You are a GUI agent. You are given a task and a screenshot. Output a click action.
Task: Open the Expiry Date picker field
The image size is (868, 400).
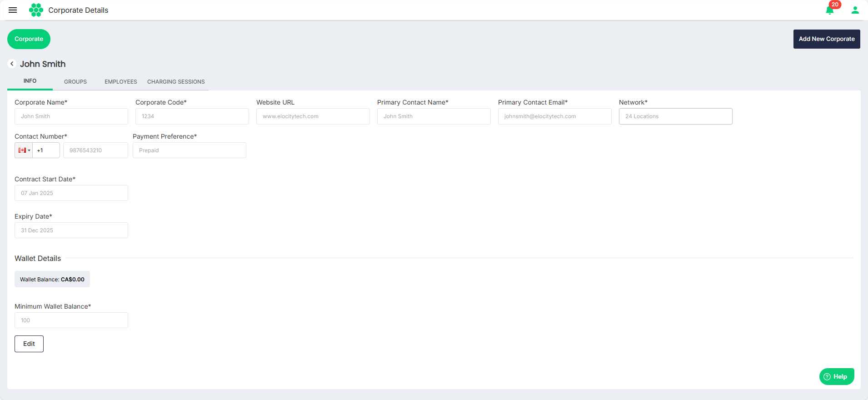pyautogui.click(x=71, y=230)
